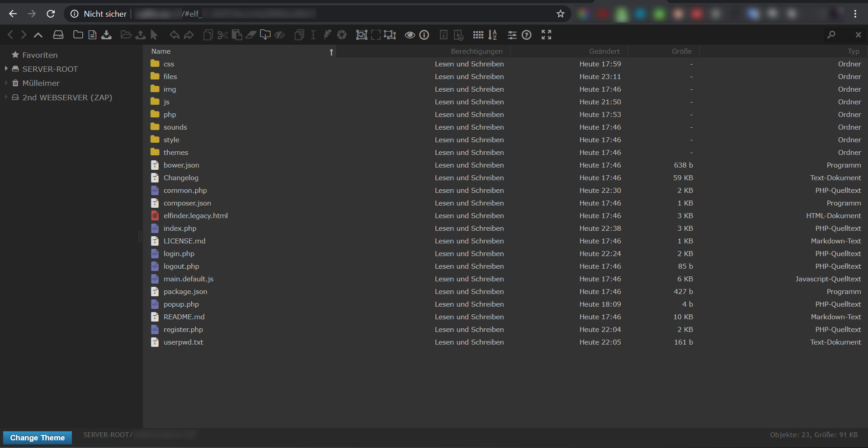Select the Upload files icon

click(140, 35)
